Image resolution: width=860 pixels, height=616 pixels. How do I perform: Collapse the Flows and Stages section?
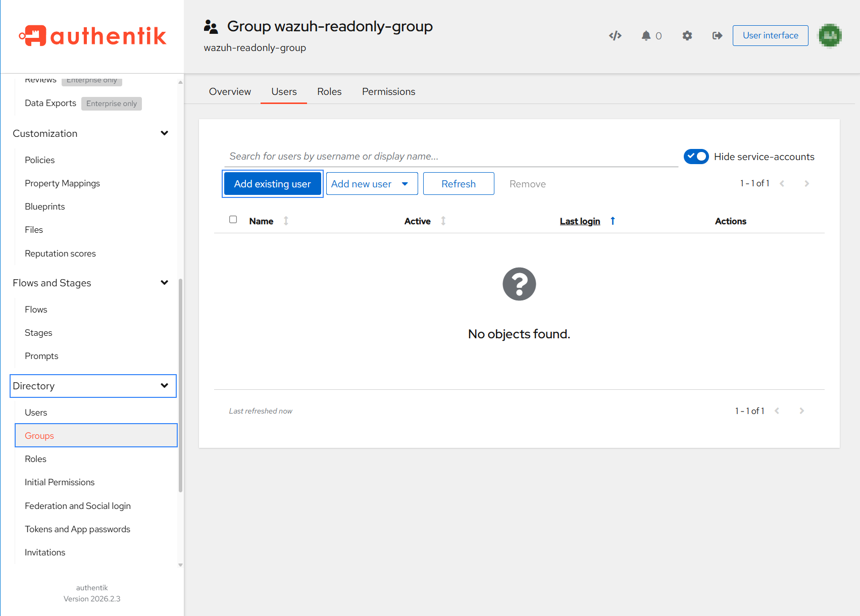click(164, 283)
